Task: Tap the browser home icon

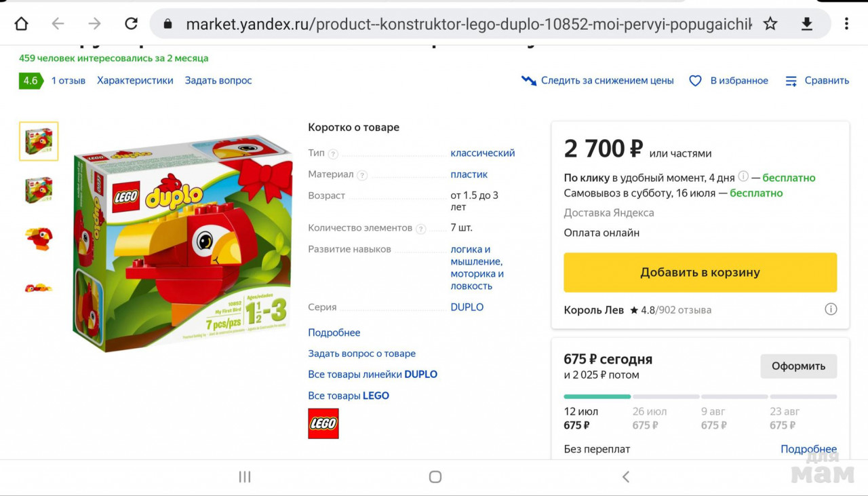Action: pyautogui.click(x=21, y=24)
